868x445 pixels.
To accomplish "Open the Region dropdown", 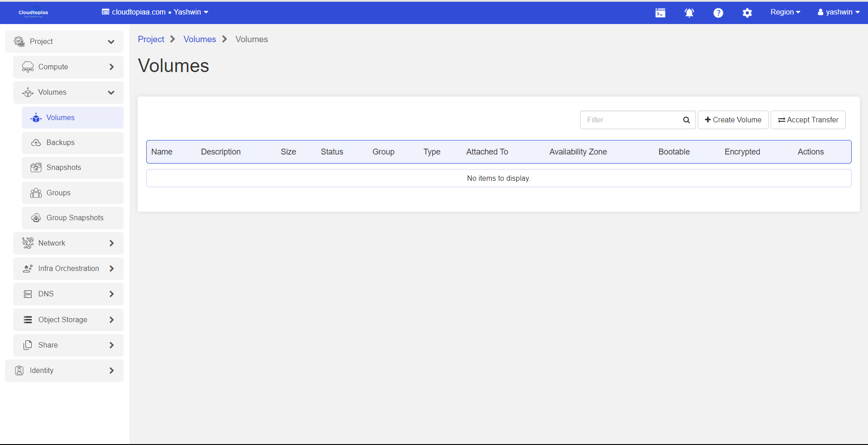I will [785, 12].
